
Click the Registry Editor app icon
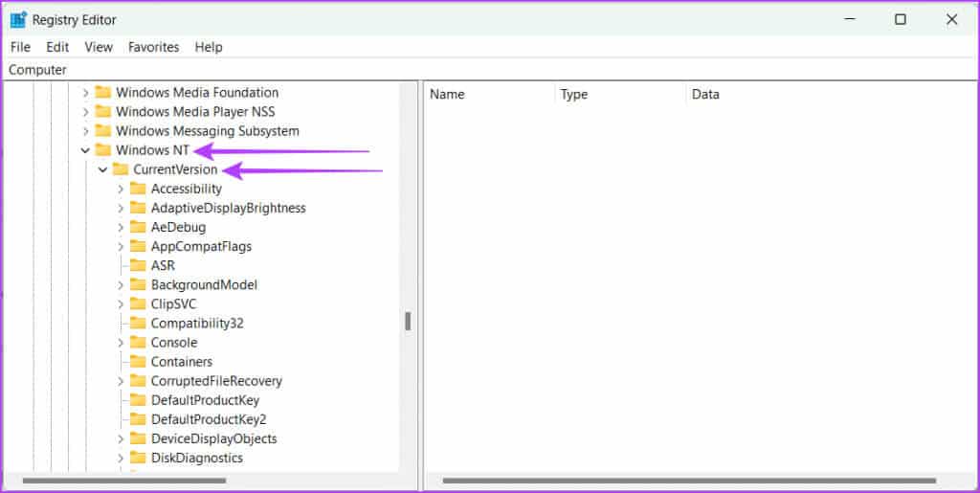[18, 20]
